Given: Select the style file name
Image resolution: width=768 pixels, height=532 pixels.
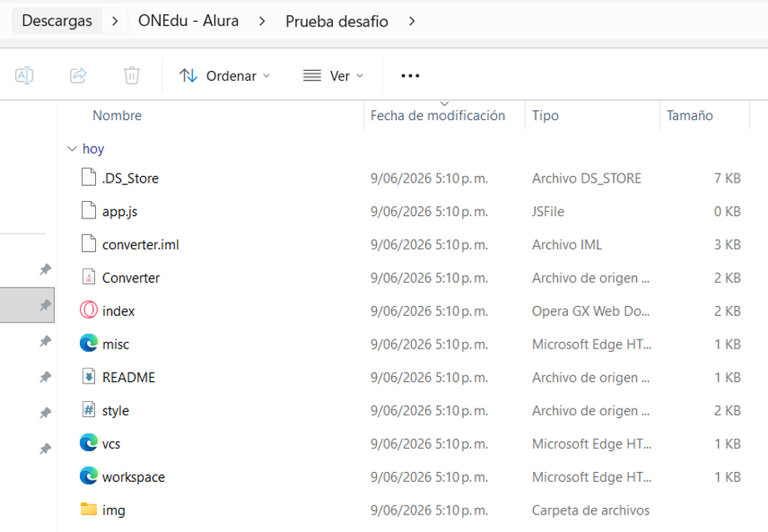Looking at the screenshot, I should tap(116, 411).
